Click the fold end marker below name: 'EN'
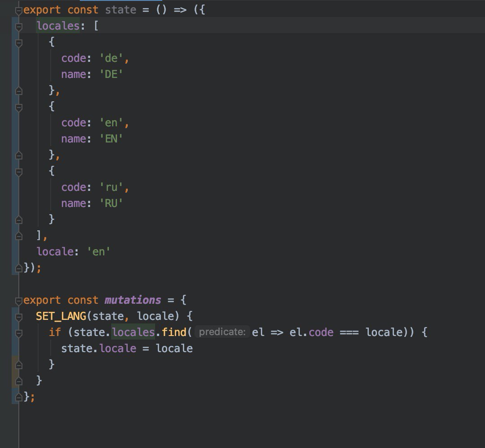 [19, 155]
